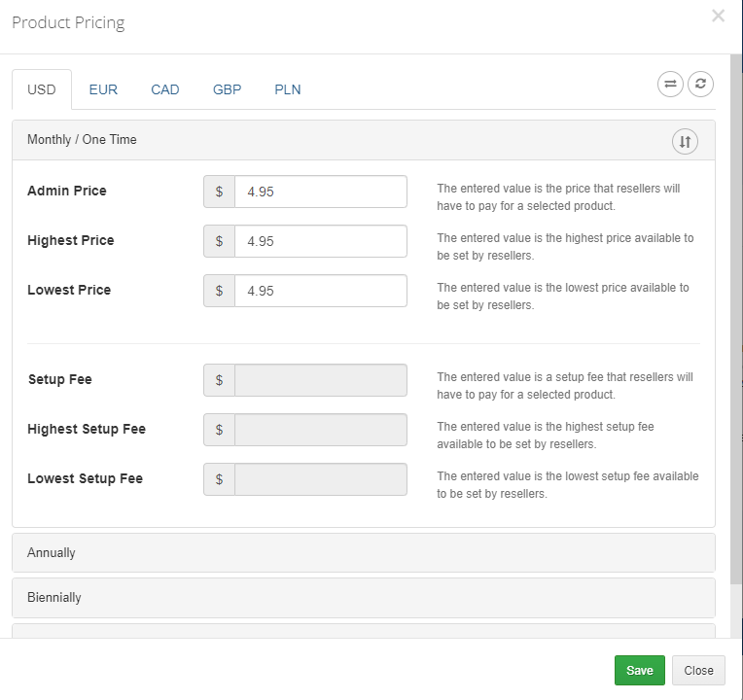Click the Setup Fee label
This screenshot has width=743, height=700.
pos(59,379)
